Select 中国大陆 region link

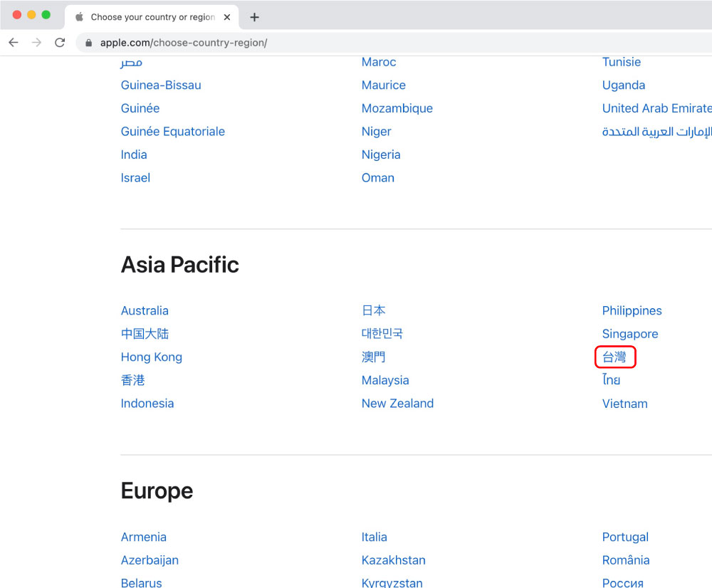pyautogui.click(x=145, y=334)
